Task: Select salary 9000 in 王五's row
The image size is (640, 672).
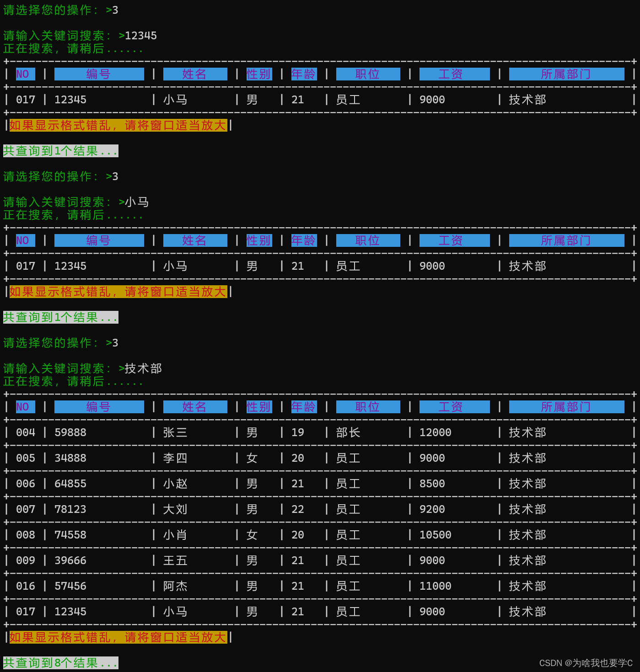Action: pos(432,560)
